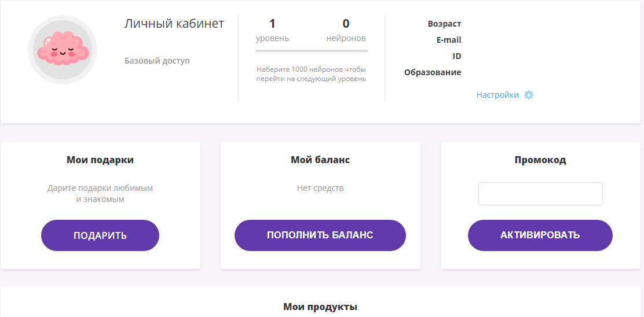Click the Мой баланс card title
This screenshot has height=317, width=644.
[x=320, y=160]
